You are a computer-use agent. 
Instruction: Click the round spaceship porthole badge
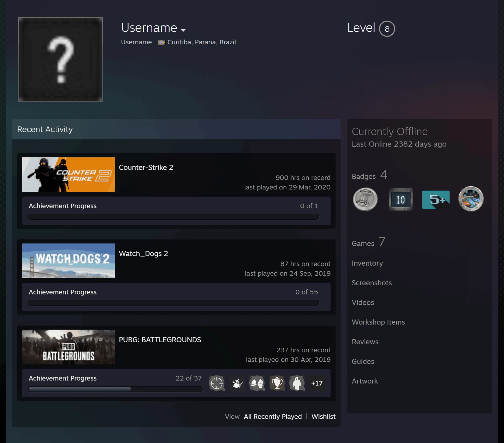pyautogui.click(x=471, y=199)
